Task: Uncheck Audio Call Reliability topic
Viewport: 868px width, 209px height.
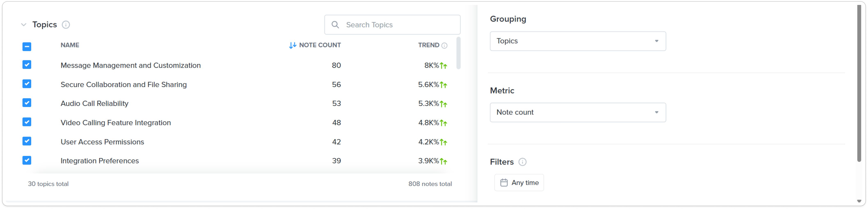Action: click(27, 103)
